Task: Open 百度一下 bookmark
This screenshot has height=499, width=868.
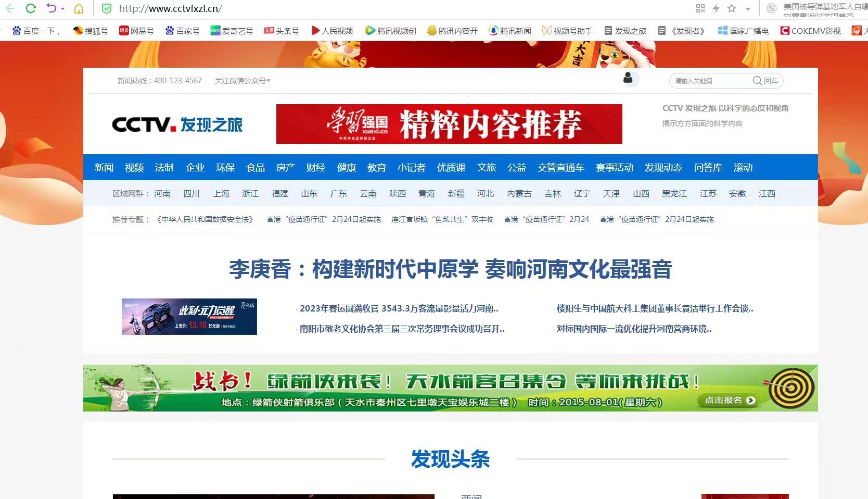Action: [x=36, y=31]
